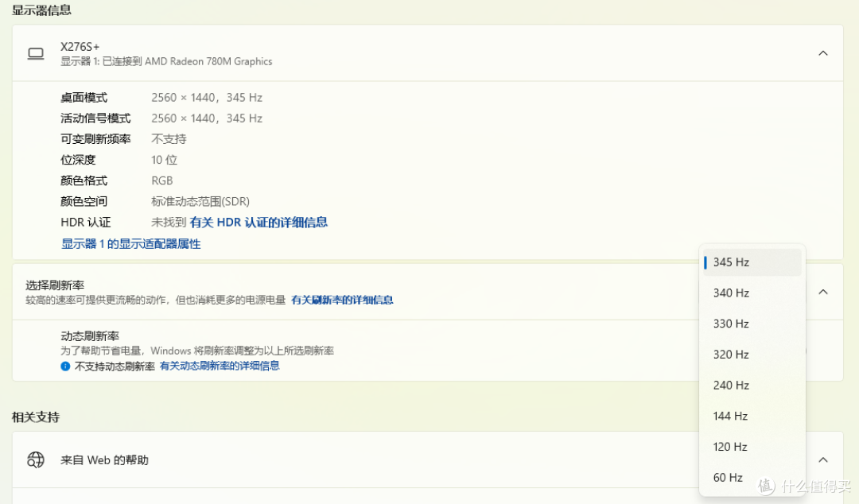Pick the 330 Hz option
Viewport: 859px width, 504px height.
coord(752,324)
